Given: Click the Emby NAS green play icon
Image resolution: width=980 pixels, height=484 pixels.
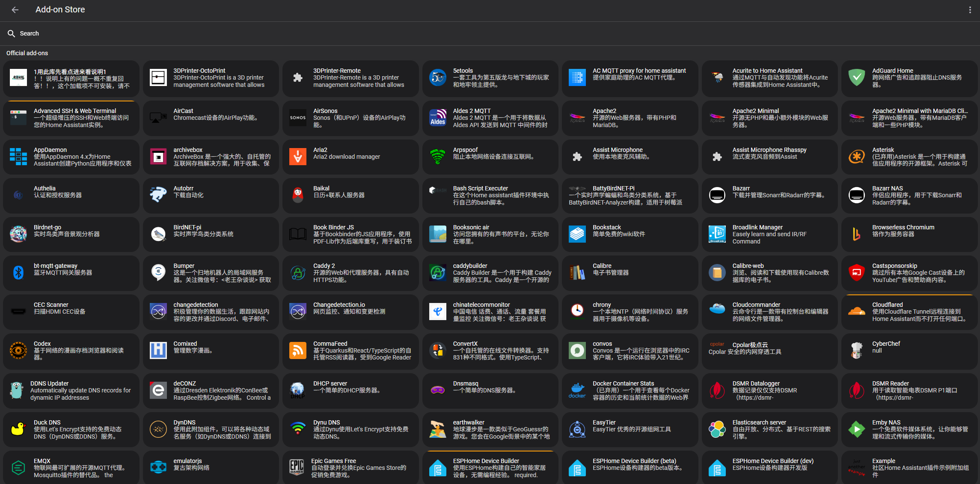Looking at the screenshot, I should (x=856, y=429).
